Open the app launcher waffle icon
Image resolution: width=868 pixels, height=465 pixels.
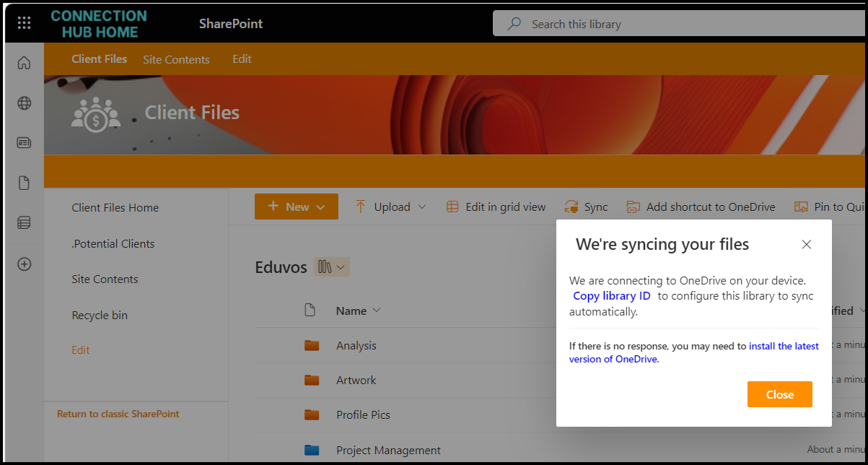click(24, 23)
